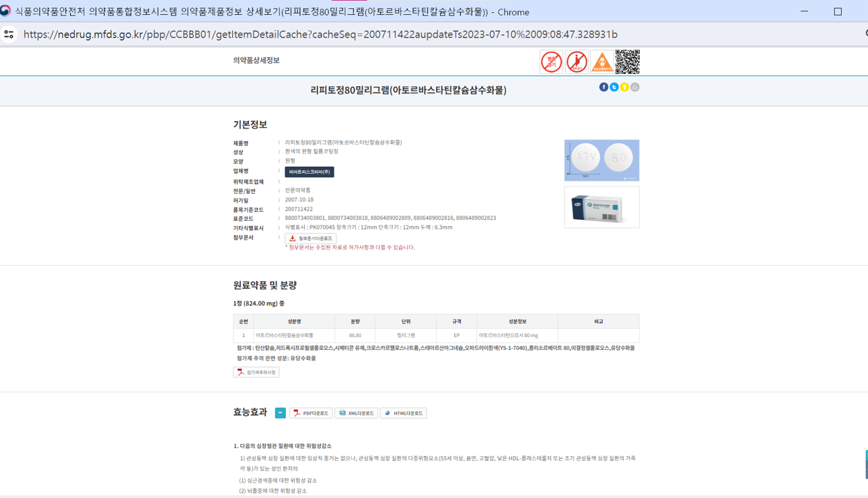Open the 비아트리스코리아(주) company button
The height and width of the screenshot is (498, 868).
310,172
